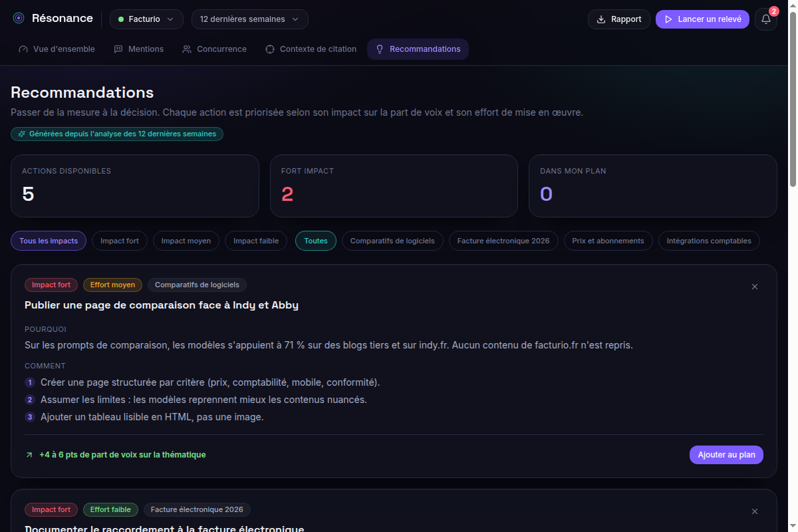
Task: Open the Contexte de citation tab
Action: click(311, 49)
